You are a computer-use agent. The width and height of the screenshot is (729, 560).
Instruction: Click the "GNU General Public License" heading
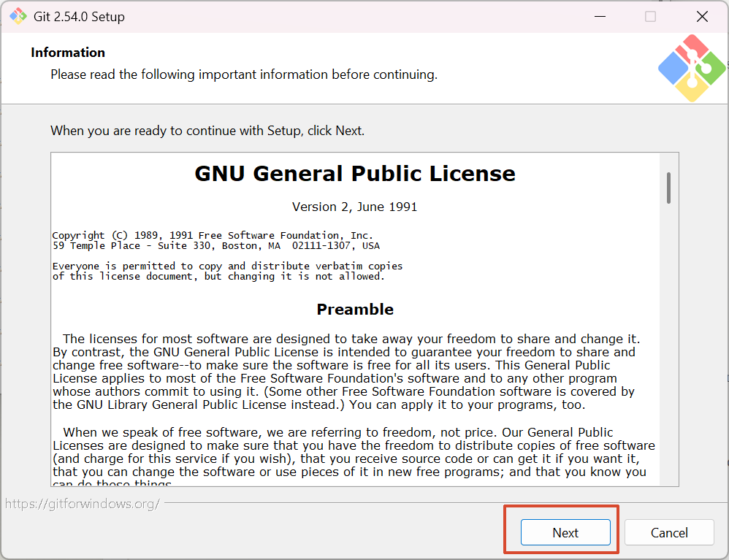click(x=355, y=174)
